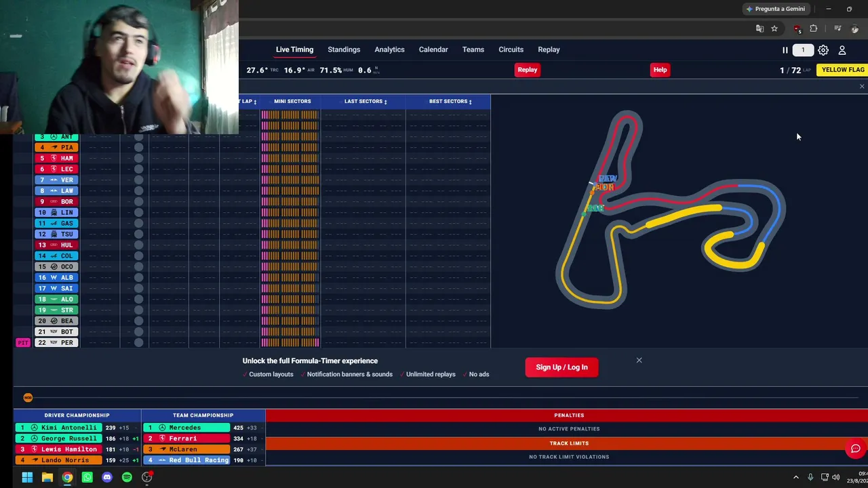Select driver LIN in position 10

(x=56, y=213)
